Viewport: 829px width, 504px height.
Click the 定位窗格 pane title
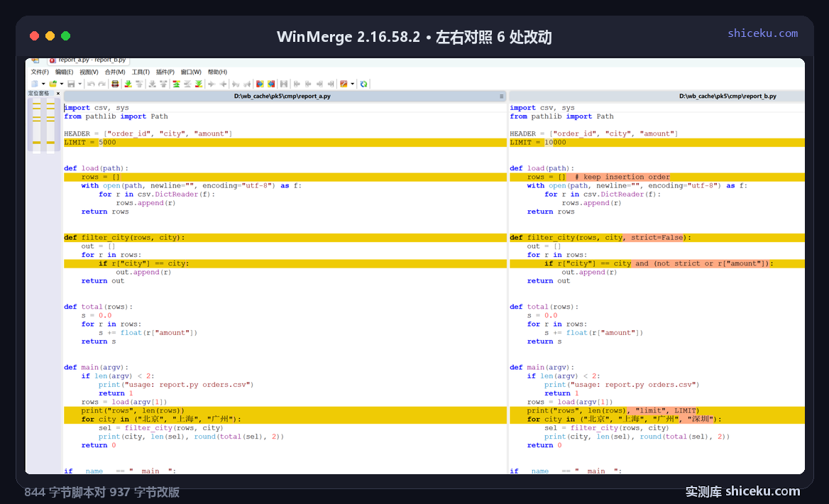38,94
